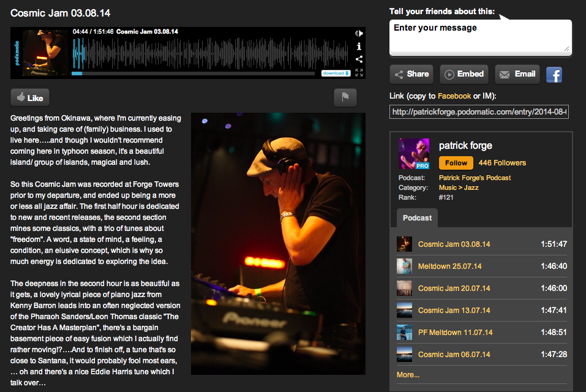This screenshot has width=586, height=392.
Task: Click the 1:51:47 duration text
Action: pyautogui.click(x=554, y=244)
